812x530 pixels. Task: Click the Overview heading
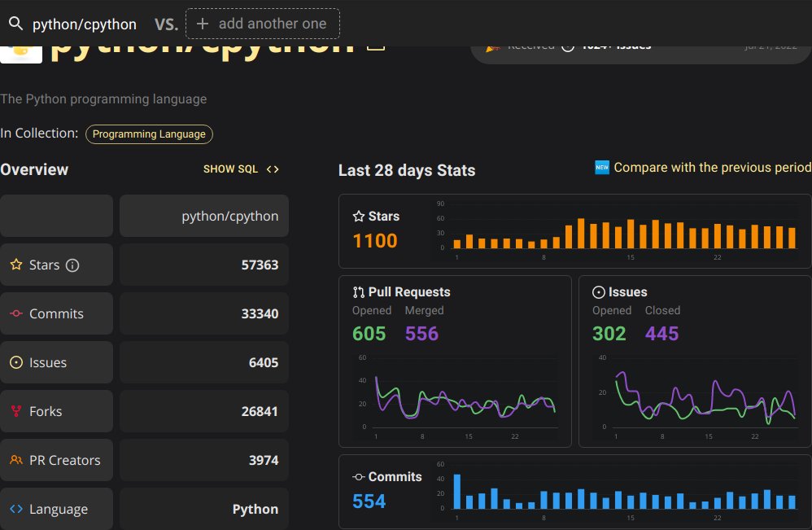34,169
